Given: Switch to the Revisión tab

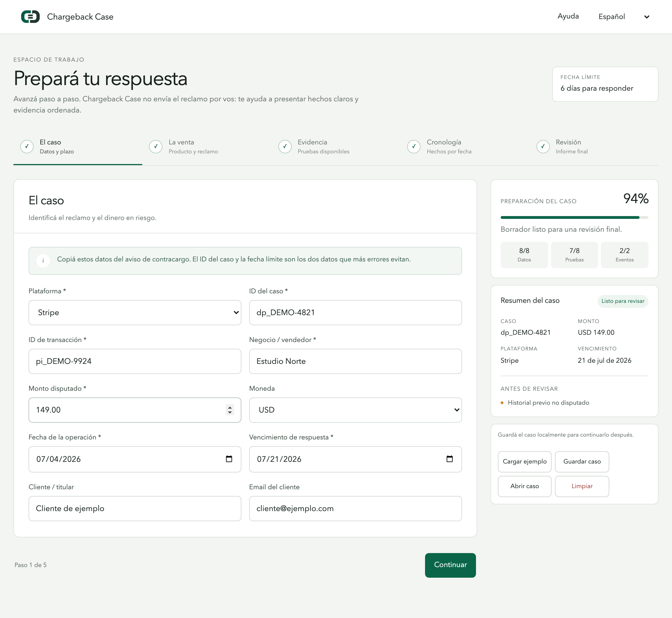Looking at the screenshot, I should pyautogui.click(x=594, y=147).
